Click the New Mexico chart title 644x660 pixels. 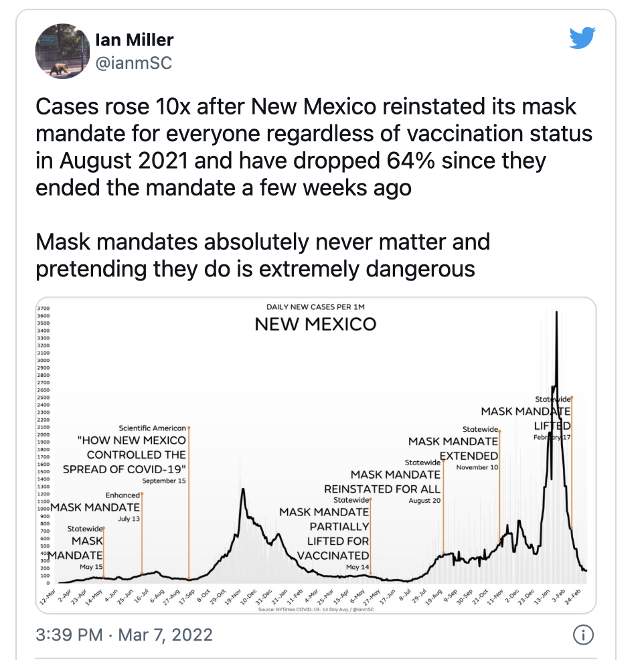[x=315, y=324]
